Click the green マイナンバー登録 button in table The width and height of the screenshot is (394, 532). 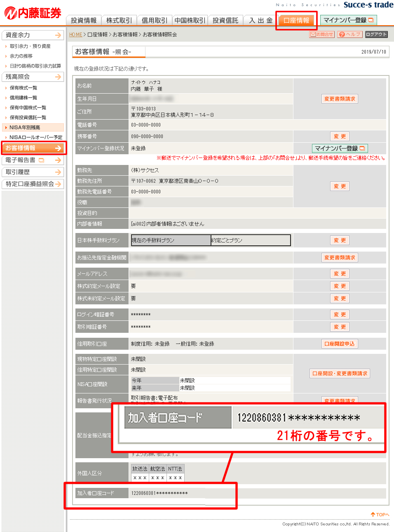tap(340, 148)
